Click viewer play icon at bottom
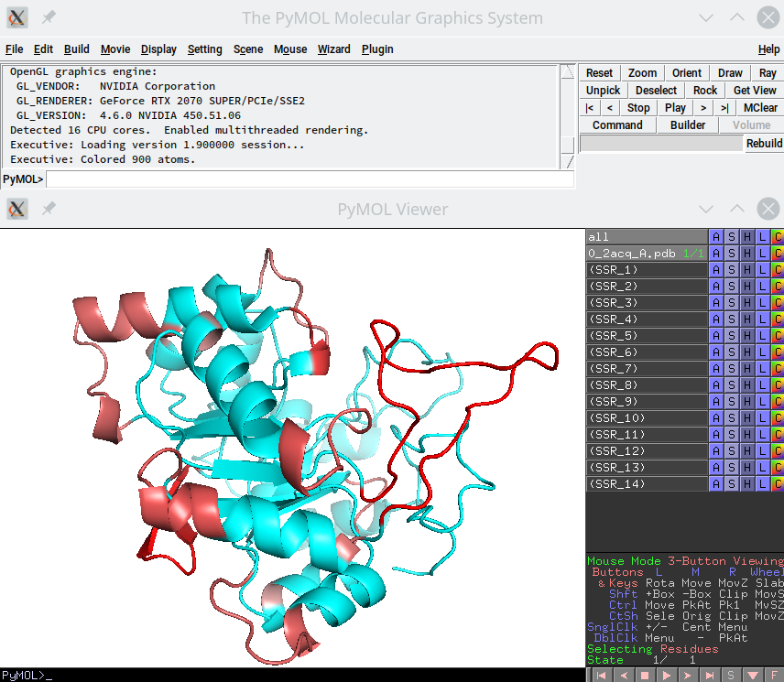784x682 pixels. (x=666, y=676)
